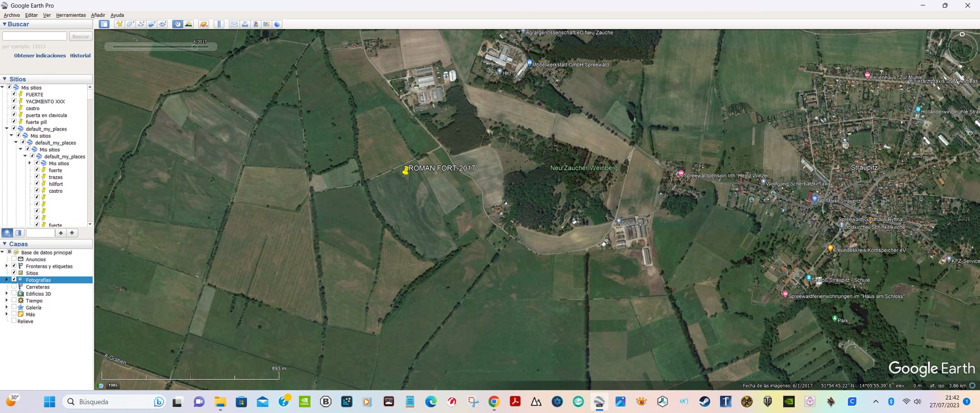The width and height of the screenshot is (980, 413).
Task: Click the Add Path tool icon
Action: click(x=141, y=24)
